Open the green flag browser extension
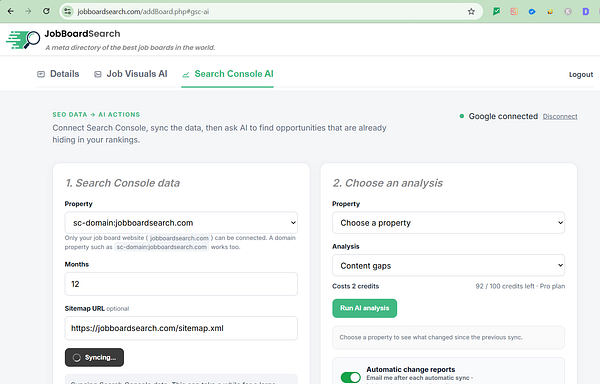The height and width of the screenshot is (384, 600). point(496,11)
